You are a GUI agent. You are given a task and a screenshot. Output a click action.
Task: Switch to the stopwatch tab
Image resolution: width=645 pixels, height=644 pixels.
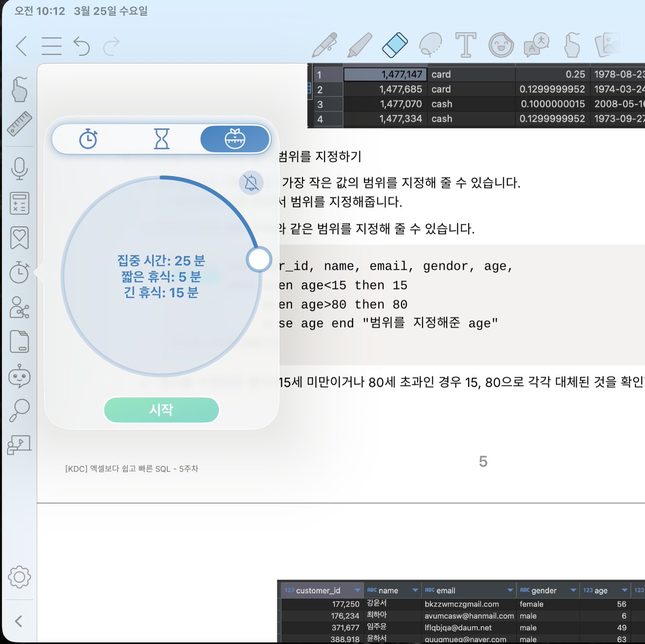point(88,139)
